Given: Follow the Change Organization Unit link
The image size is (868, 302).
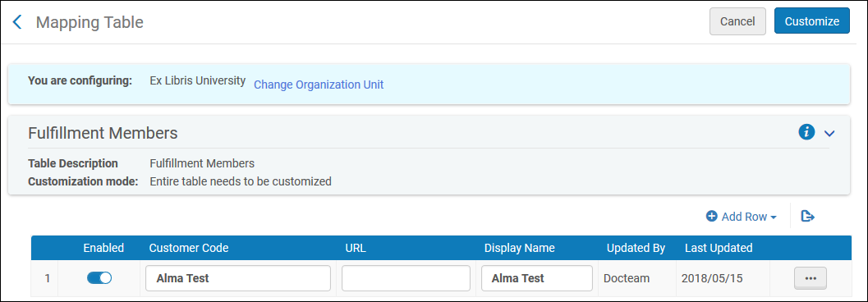Looking at the screenshot, I should (319, 85).
